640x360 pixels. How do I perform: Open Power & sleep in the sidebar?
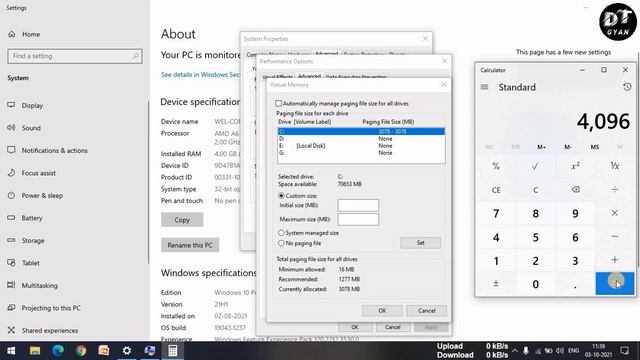coord(42,196)
